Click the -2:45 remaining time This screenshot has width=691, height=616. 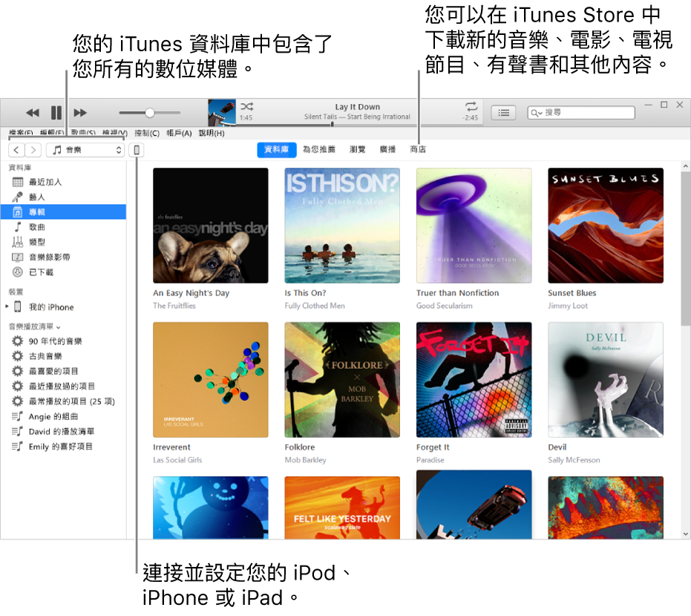click(471, 118)
